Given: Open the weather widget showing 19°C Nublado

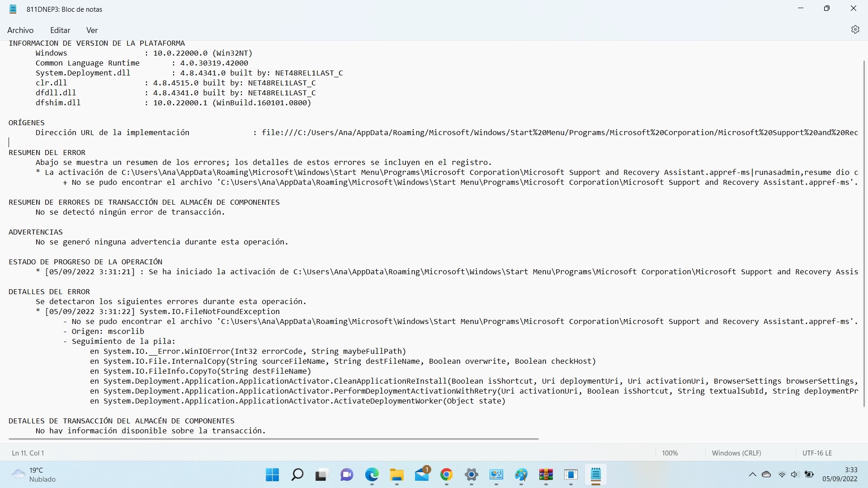Looking at the screenshot, I should [34, 475].
